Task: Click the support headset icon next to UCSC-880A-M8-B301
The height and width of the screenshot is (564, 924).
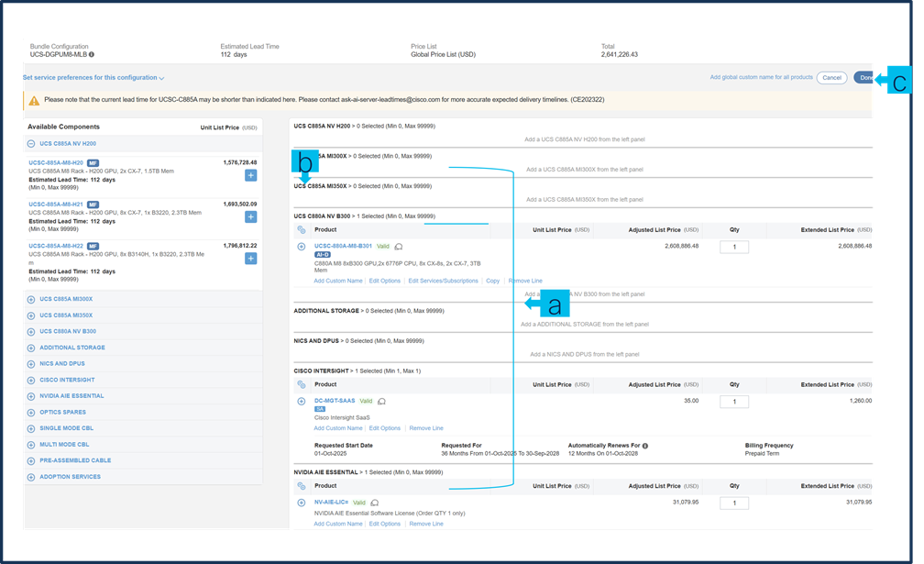Action: coord(399,247)
